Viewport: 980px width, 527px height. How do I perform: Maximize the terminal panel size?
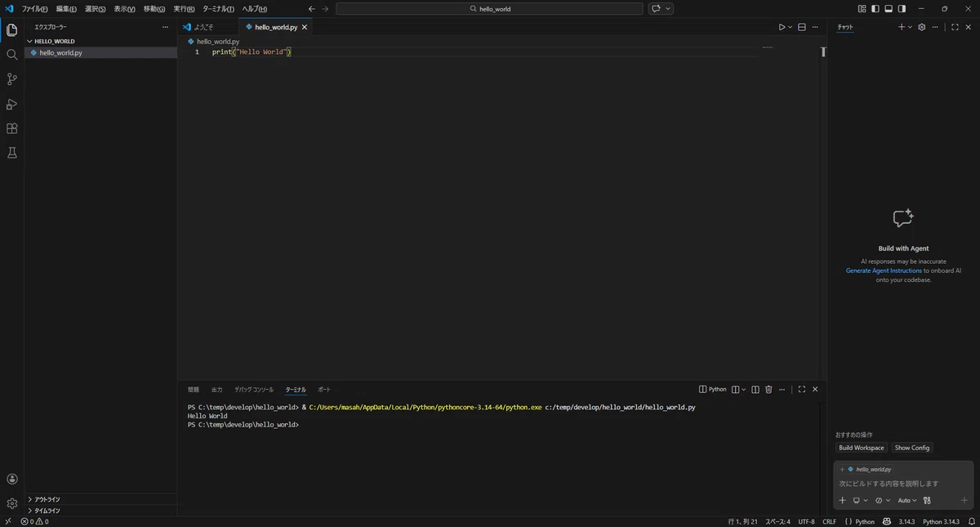pyautogui.click(x=802, y=390)
